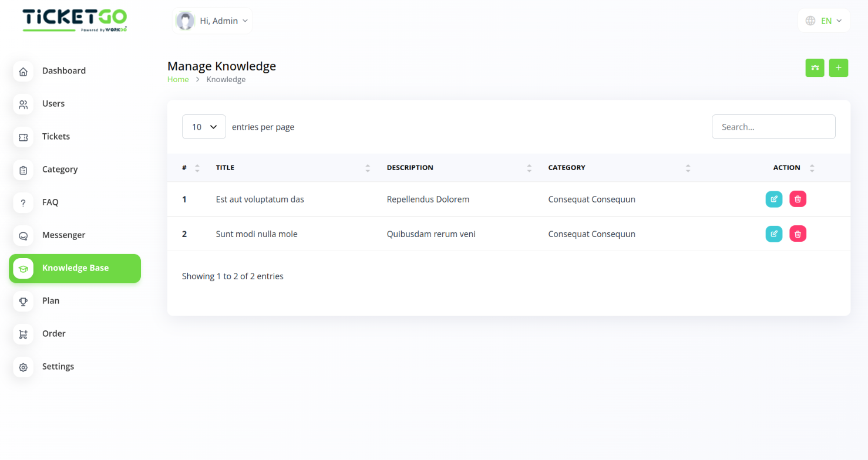Click the green plus add knowledge button
Screen dimensions: 868x460
point(838,68)
